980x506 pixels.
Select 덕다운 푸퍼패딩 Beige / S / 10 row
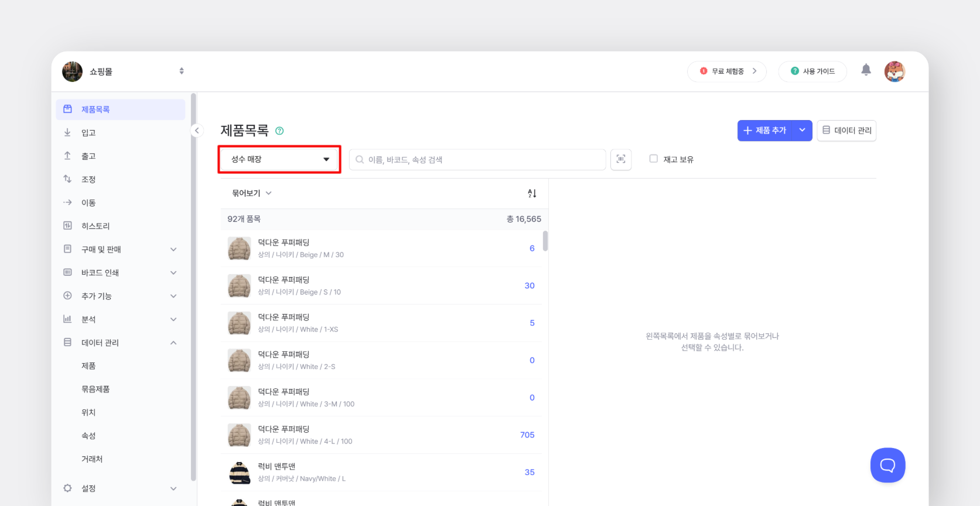point(381,286)
